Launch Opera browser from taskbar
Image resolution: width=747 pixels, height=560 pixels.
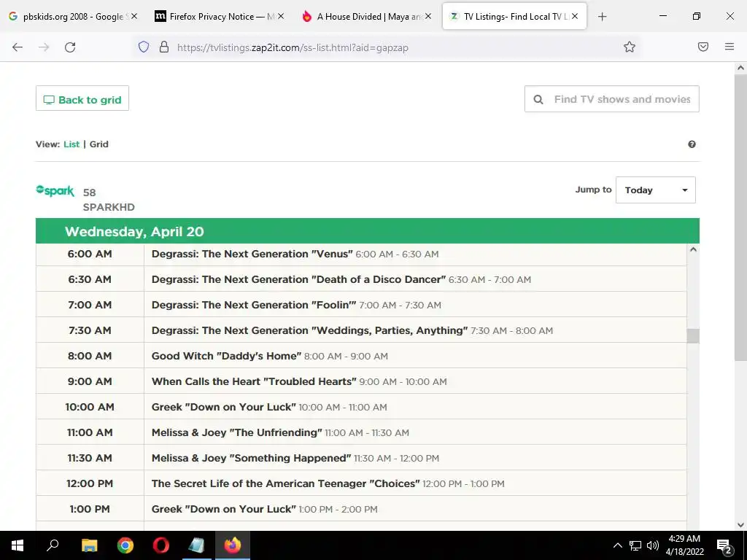tap(161, 545)
